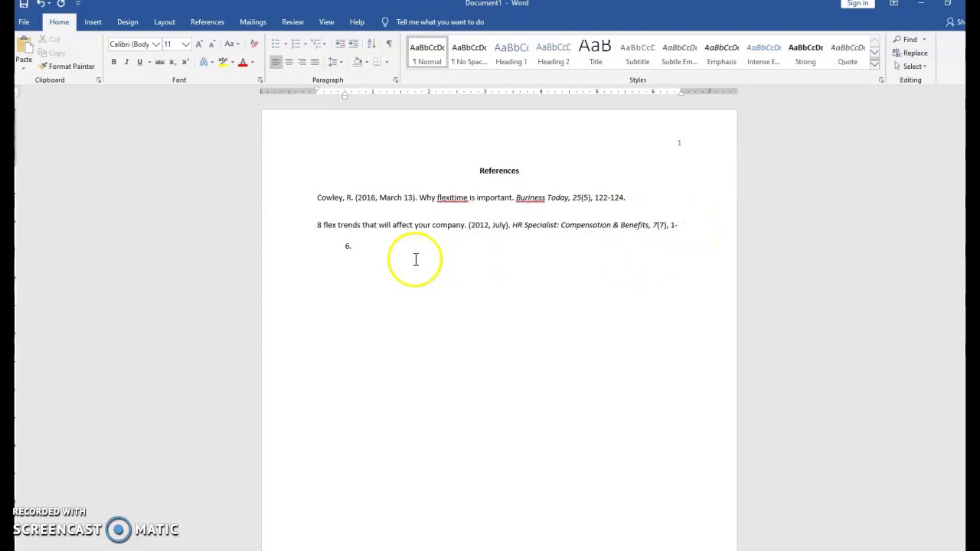Open the File tab
980x551 pixels.
point(24,22)
